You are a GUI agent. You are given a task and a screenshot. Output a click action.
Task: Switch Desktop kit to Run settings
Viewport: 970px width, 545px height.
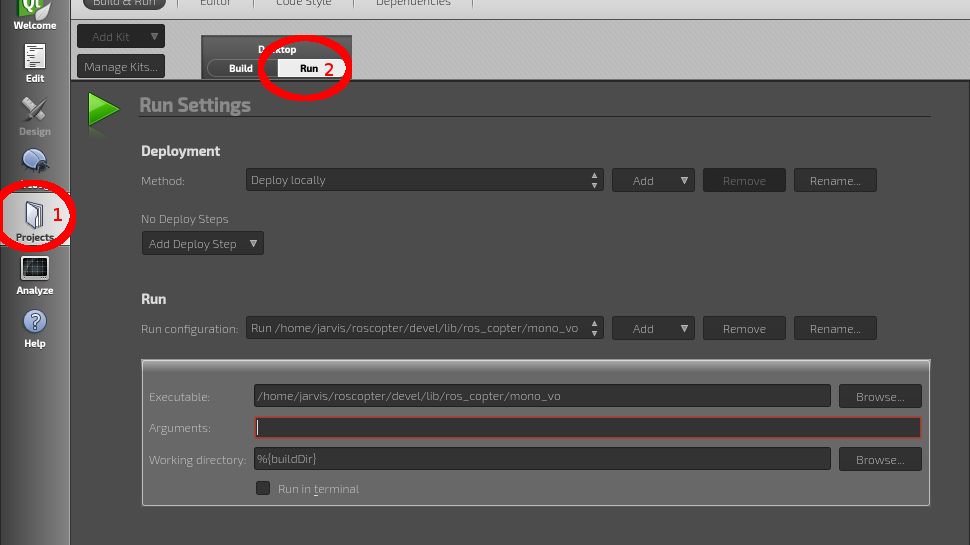pyautogui.click(x=309, y=69)
